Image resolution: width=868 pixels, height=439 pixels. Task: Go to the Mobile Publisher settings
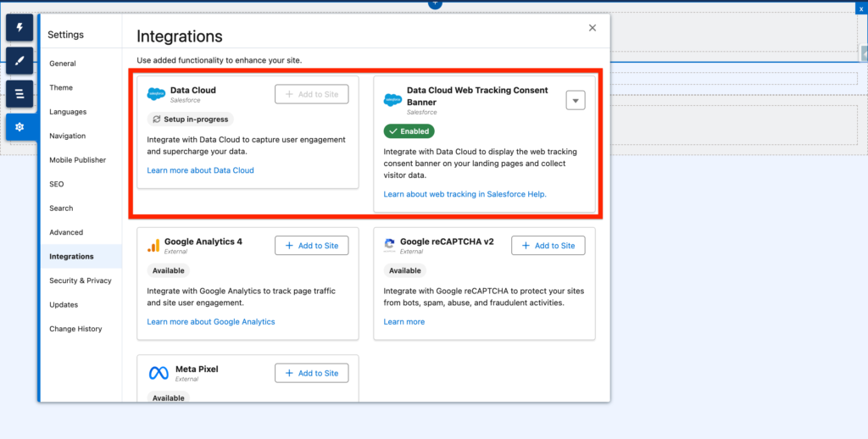(x=77, y=159)
